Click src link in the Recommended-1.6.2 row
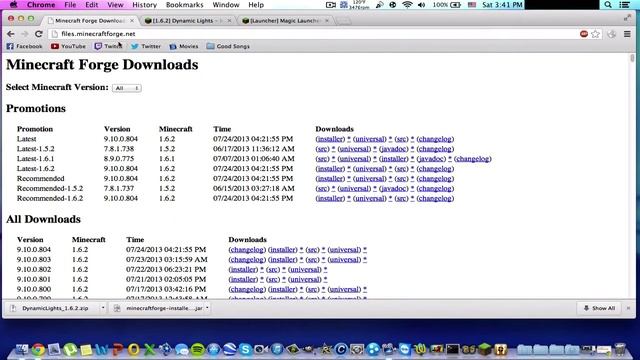Viewport: 640px width, 360px height. coord(401,198)
